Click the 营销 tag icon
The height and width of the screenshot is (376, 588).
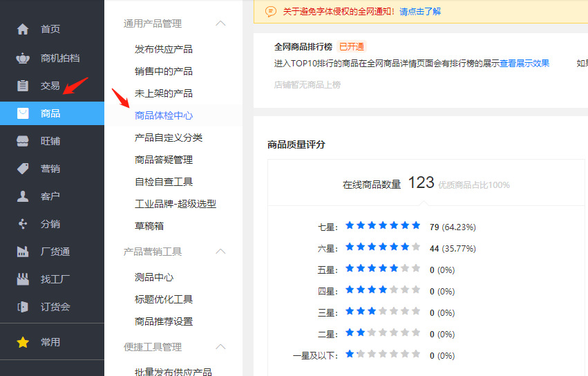[23, 169]
